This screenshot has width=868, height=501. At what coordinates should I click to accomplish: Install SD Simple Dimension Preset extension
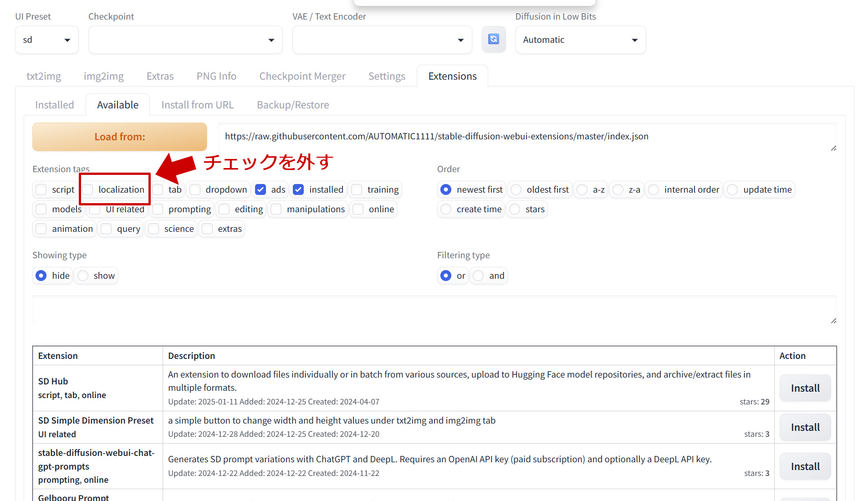point(805,427)
